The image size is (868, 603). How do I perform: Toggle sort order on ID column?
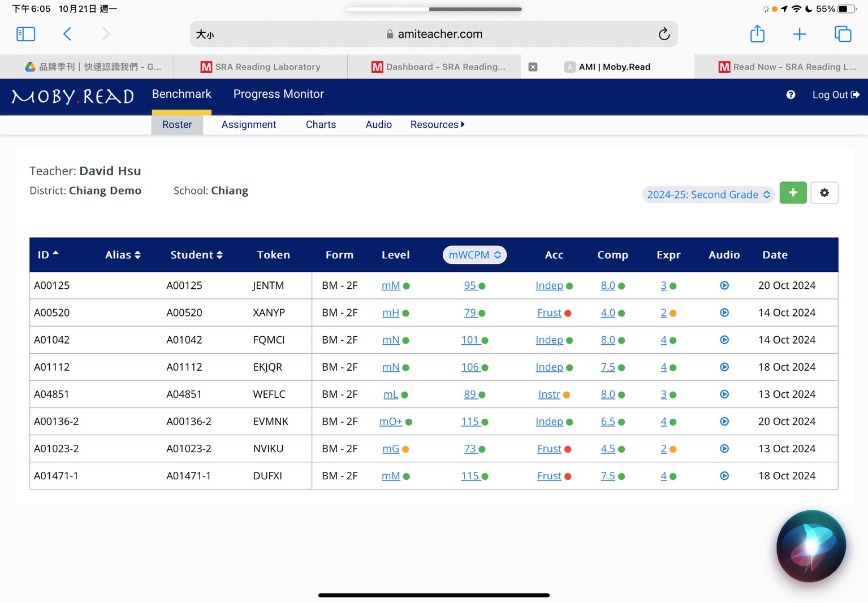pyautogui.click(x=48, y=255)
